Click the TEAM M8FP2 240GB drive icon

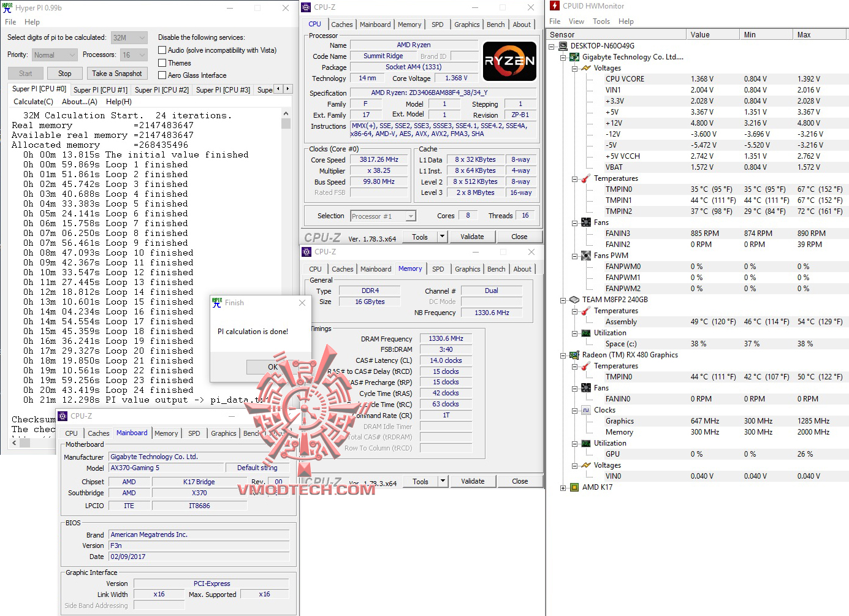574,300
